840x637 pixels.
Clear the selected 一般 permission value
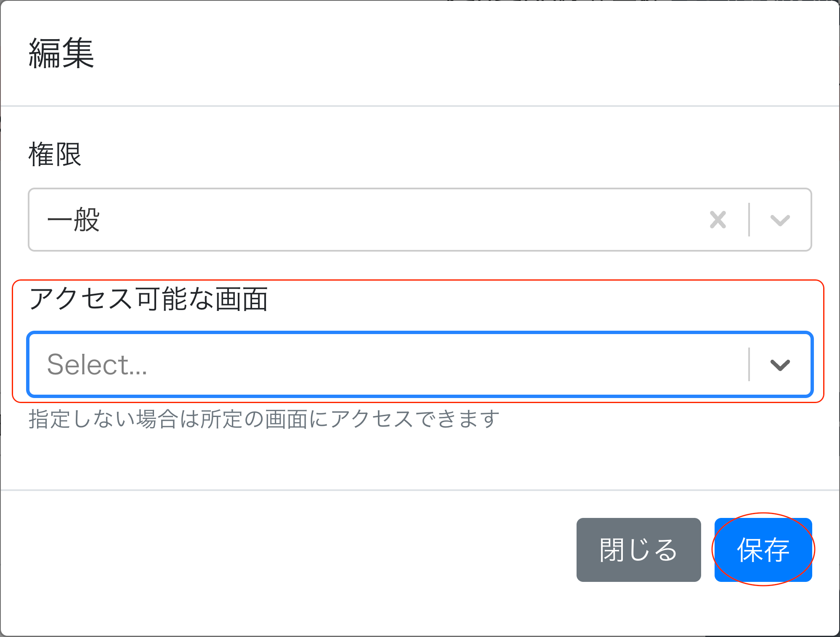click(718, 220)
